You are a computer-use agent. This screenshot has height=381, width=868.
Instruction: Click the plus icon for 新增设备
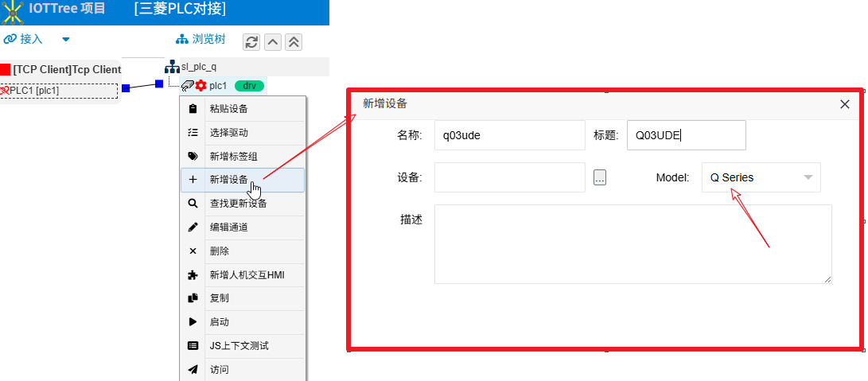pyautogui.click(x=193, y=180)
